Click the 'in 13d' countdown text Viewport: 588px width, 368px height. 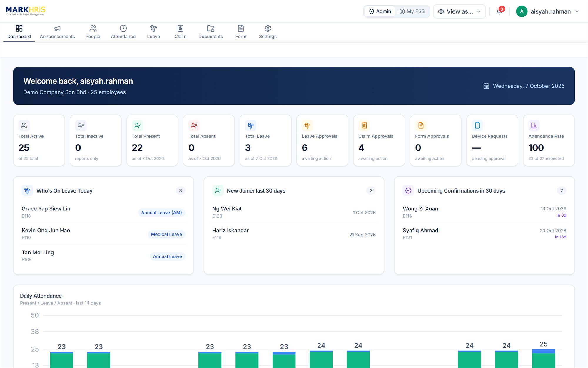coord(560,237)
